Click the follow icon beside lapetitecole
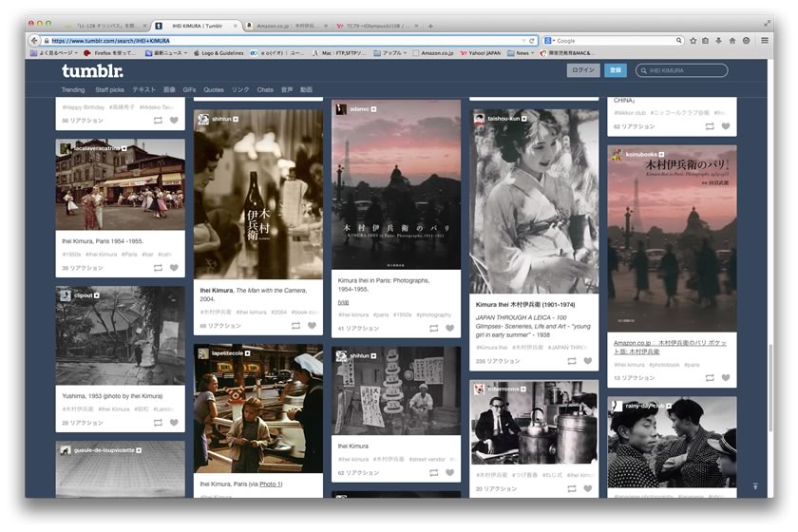The width and height of the screenshot is (798, 532). click(247, 353)
